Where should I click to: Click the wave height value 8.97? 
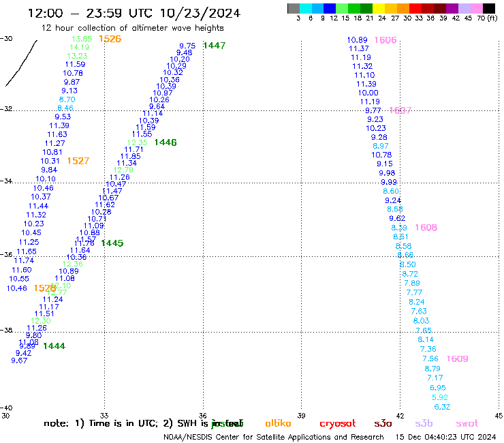[x=381, y=146]
